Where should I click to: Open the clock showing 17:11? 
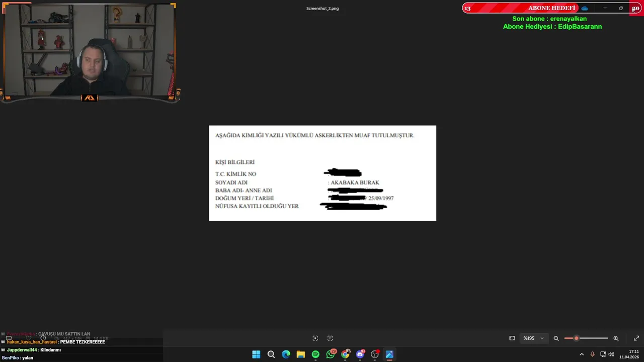tap(629, 354)
